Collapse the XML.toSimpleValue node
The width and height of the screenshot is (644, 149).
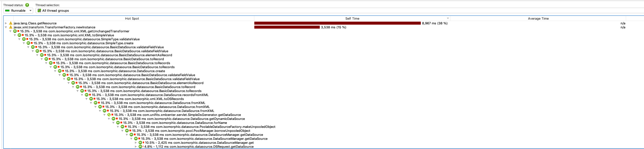pyautogui.click(x=15, y=35)
